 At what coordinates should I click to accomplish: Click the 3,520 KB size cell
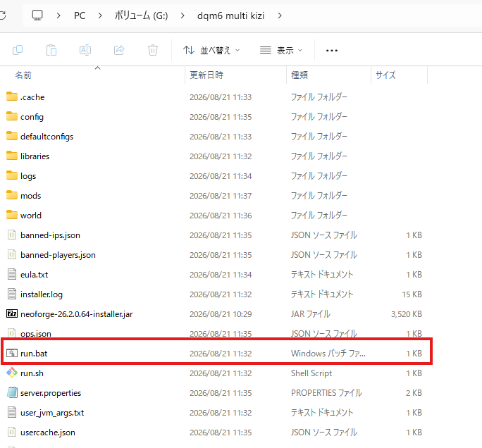407,314
